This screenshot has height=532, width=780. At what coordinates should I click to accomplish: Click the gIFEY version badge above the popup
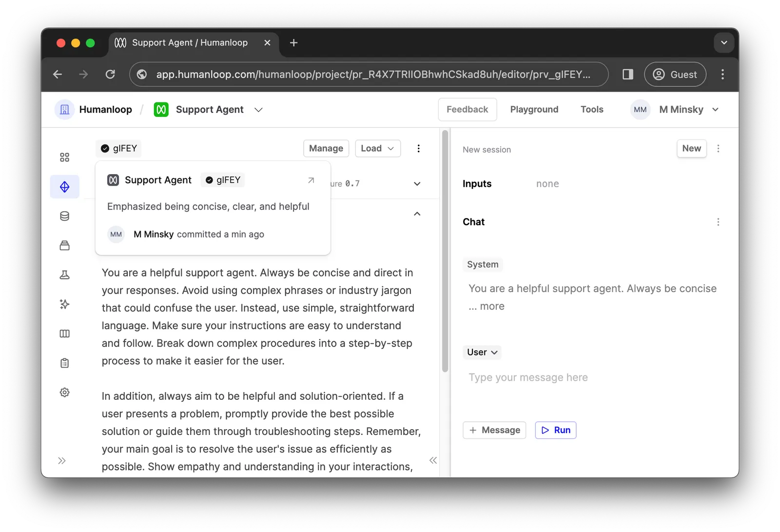point(118,148)
